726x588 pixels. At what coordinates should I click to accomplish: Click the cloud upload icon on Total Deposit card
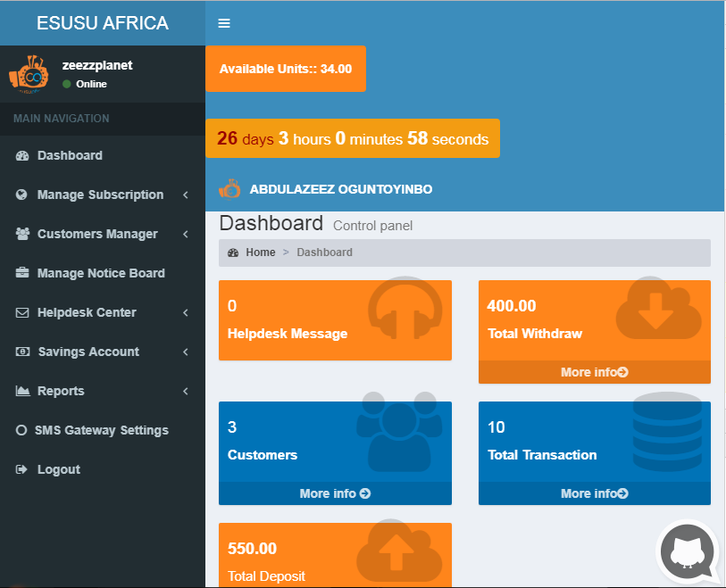coord(399,551)
